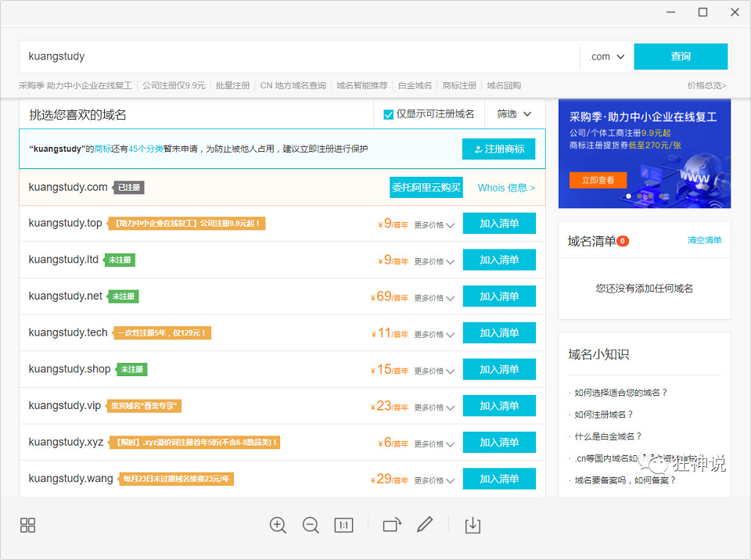Click the 采购季 promotional banner image
751x560 pixels.
[x=645, y=154]
